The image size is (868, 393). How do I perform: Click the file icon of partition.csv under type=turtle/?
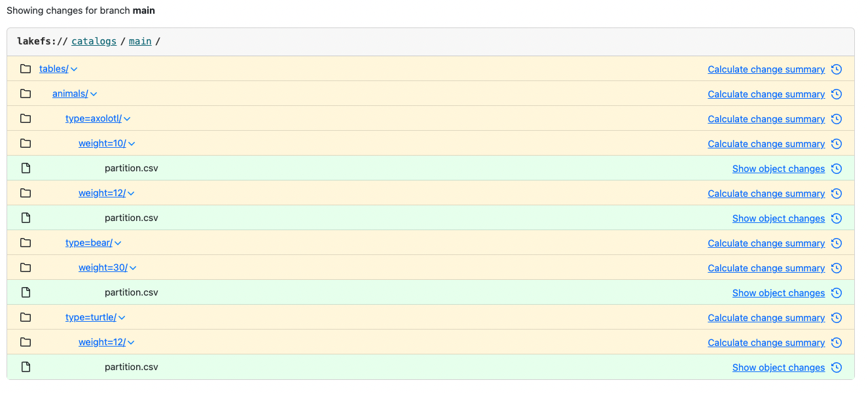tap(26, 367)
